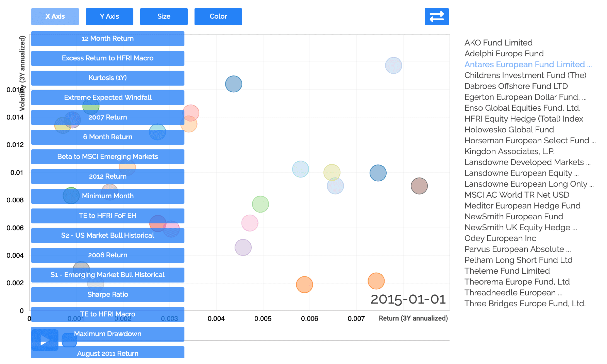Click the lavender purple bubble below pink
The image size is (607, 364).
coord(243,247)
